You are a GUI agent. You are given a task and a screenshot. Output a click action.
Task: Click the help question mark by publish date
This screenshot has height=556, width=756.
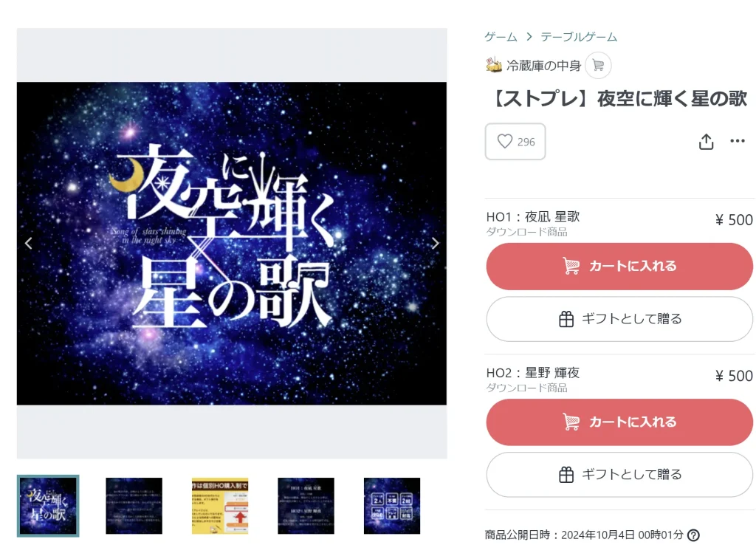click(693, 535)
